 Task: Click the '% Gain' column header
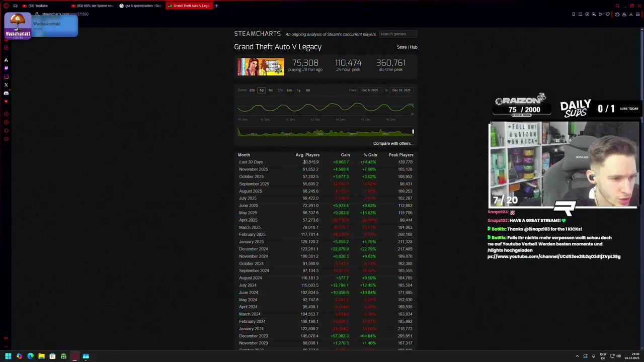370,155
